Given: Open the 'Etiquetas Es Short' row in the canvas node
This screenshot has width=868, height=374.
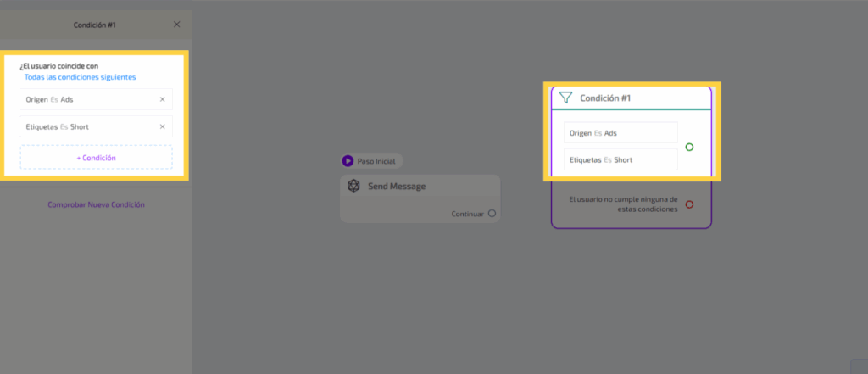Looking at the screenshot, I should 620,159.
